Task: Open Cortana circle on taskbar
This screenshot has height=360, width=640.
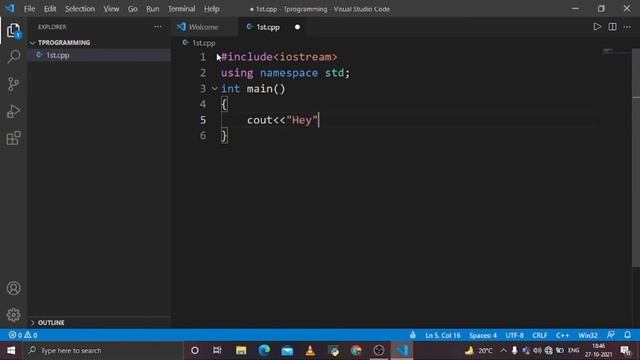Action: tap(195, 350)
